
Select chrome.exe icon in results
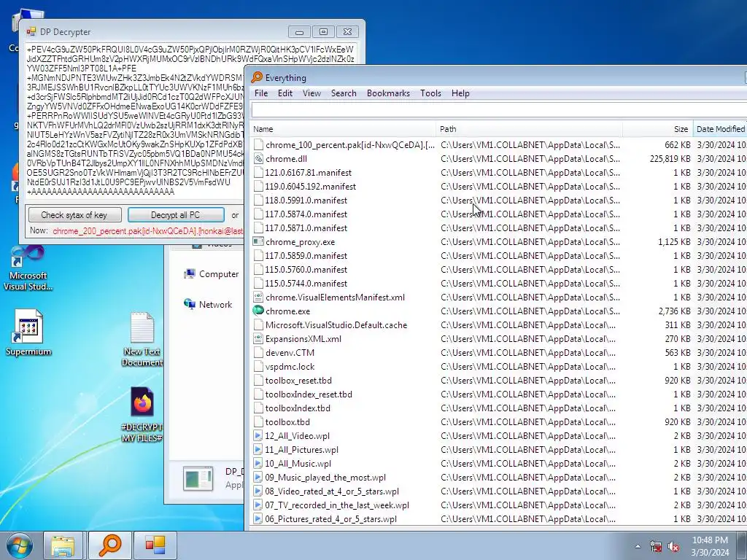pyautogui.click(x=258, y=311)
